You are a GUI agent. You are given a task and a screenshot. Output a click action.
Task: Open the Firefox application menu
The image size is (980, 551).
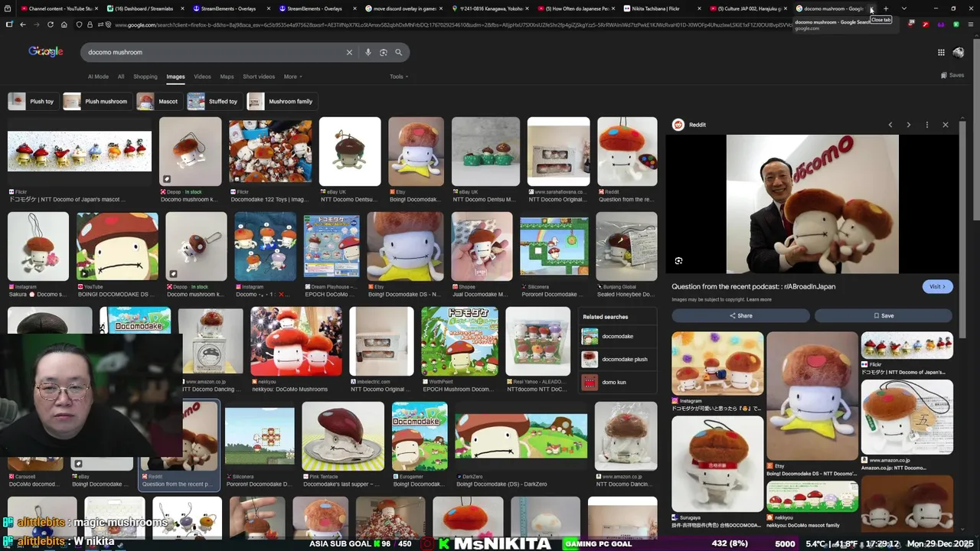[971, 24]
